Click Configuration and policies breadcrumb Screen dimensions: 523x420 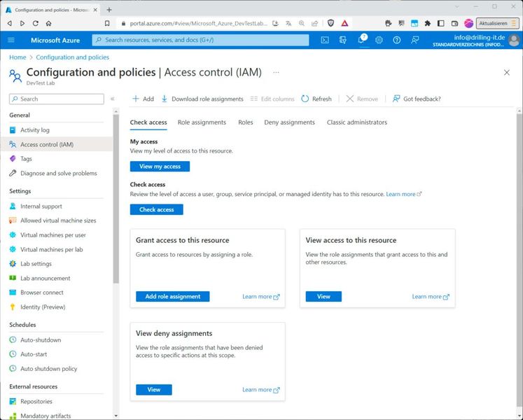(x=72, y=57)
